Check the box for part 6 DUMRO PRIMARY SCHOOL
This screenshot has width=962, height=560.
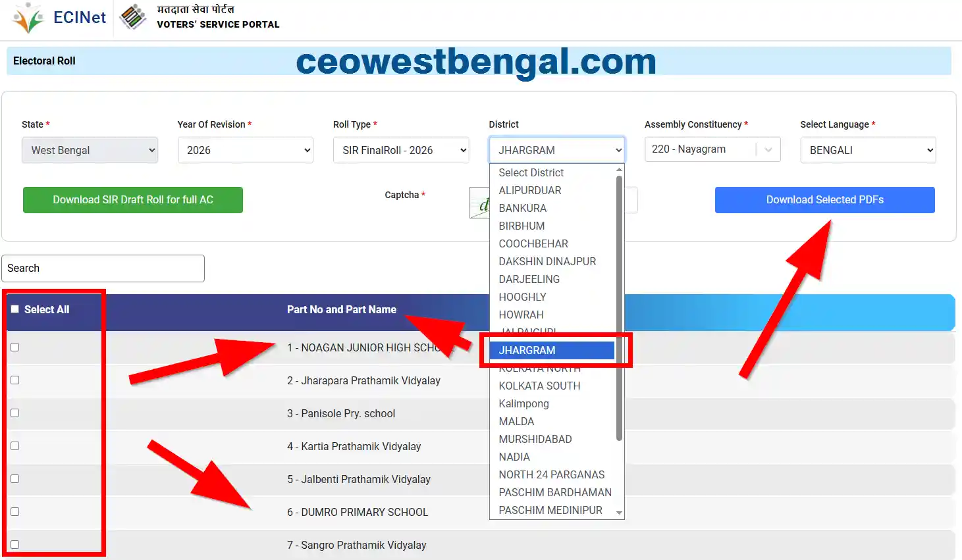(x=14, y=511)
